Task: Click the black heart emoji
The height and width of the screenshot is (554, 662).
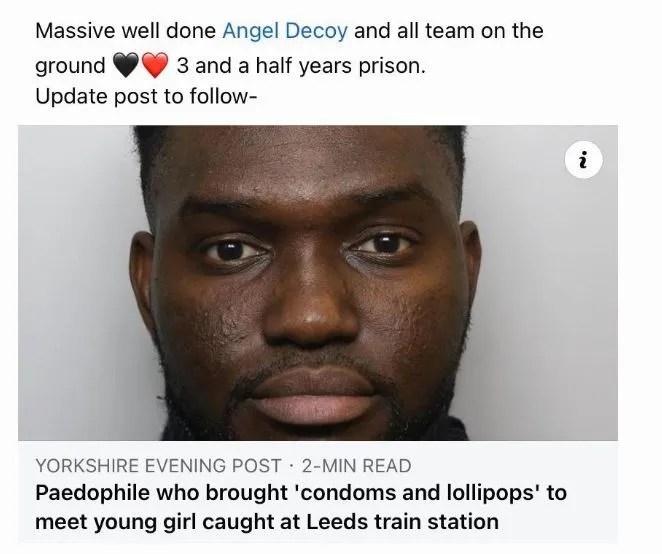Action: [x=126, y=66]
